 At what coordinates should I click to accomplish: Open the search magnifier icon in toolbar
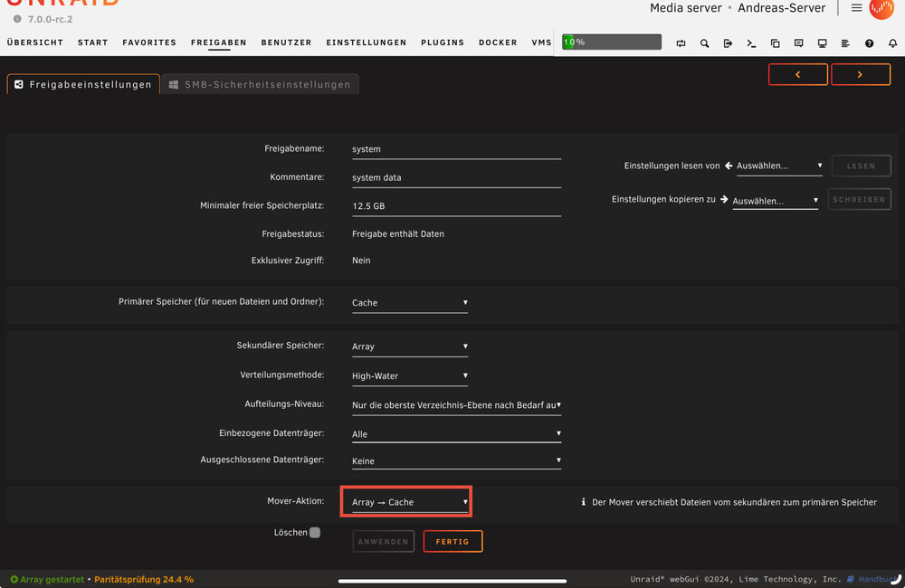(704, 43)
